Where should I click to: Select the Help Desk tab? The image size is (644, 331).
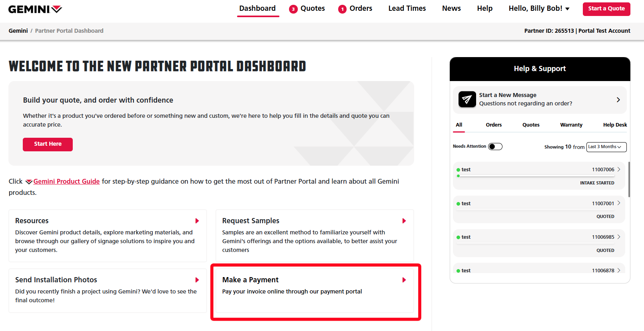(x=615, y=125)
